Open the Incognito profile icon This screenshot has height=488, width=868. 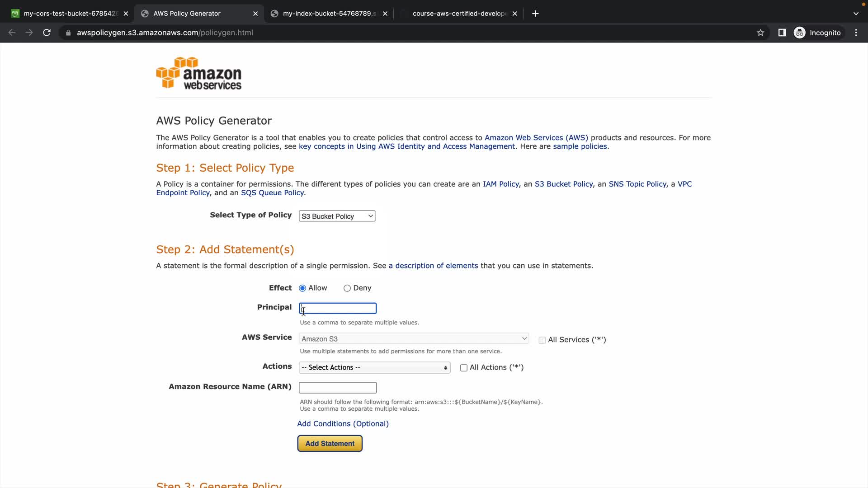799,33
